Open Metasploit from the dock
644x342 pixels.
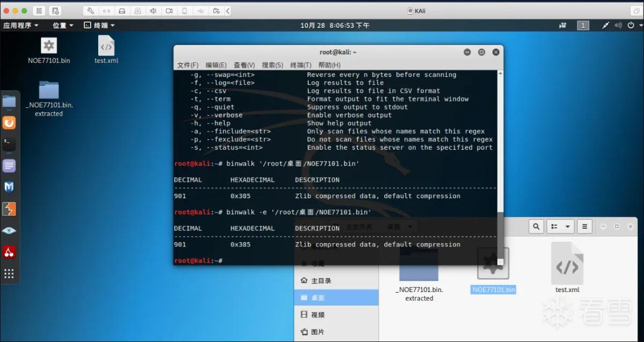(9, 187)
